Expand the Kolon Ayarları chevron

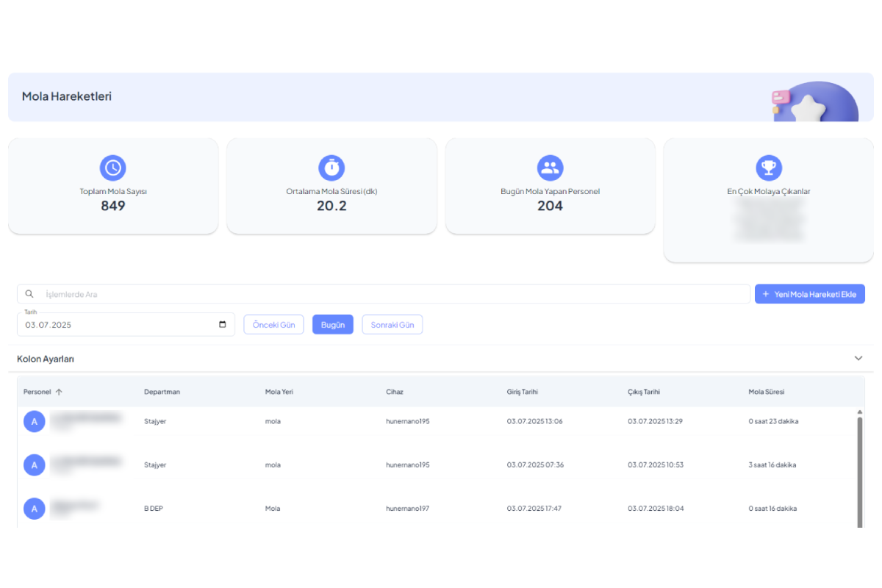tap(858, 359)
